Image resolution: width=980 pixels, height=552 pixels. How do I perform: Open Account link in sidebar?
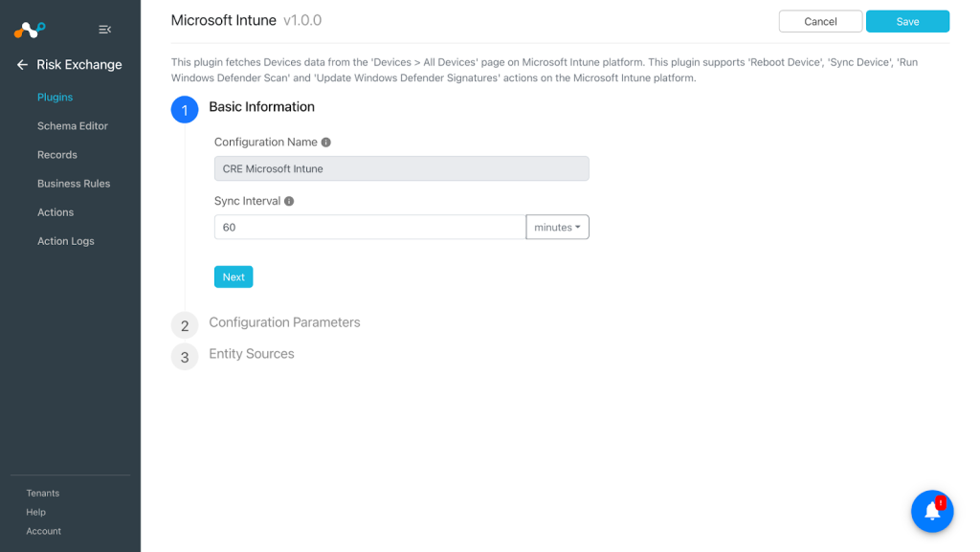tap(44, 531)
